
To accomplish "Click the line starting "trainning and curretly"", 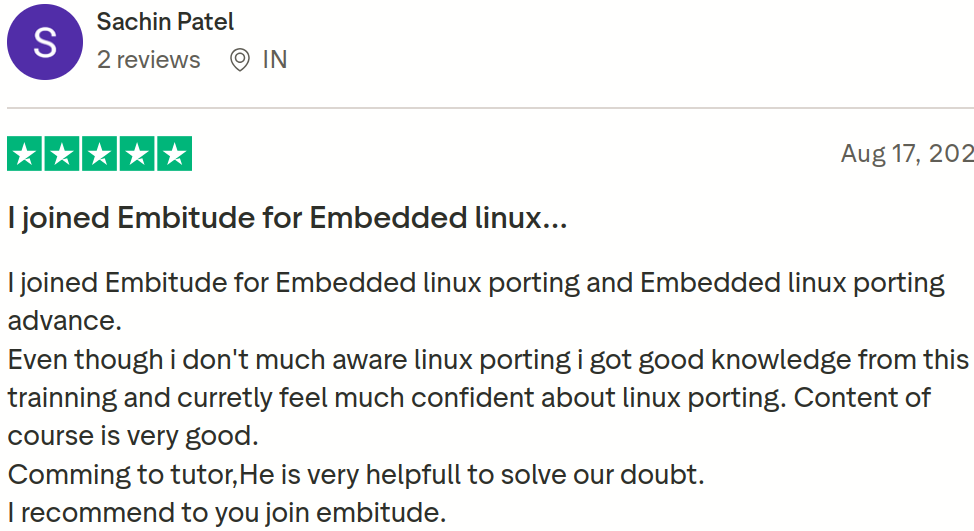I will [x=468, y=398].
